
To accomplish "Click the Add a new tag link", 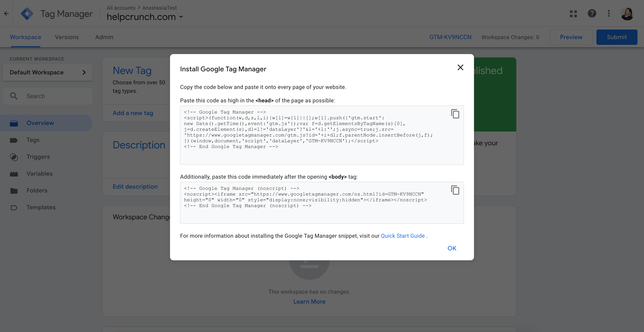I will click(133, 113).
